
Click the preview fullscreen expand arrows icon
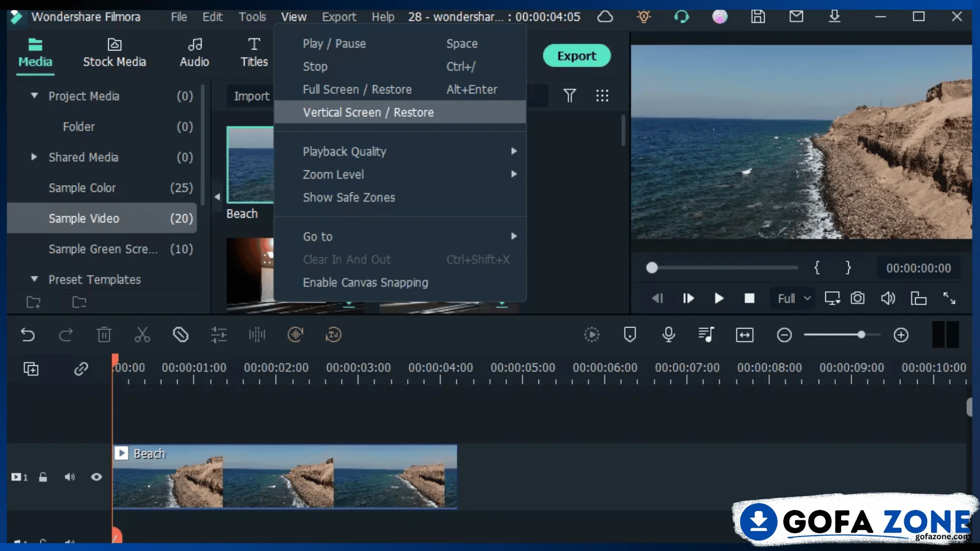tap(949, 298)
